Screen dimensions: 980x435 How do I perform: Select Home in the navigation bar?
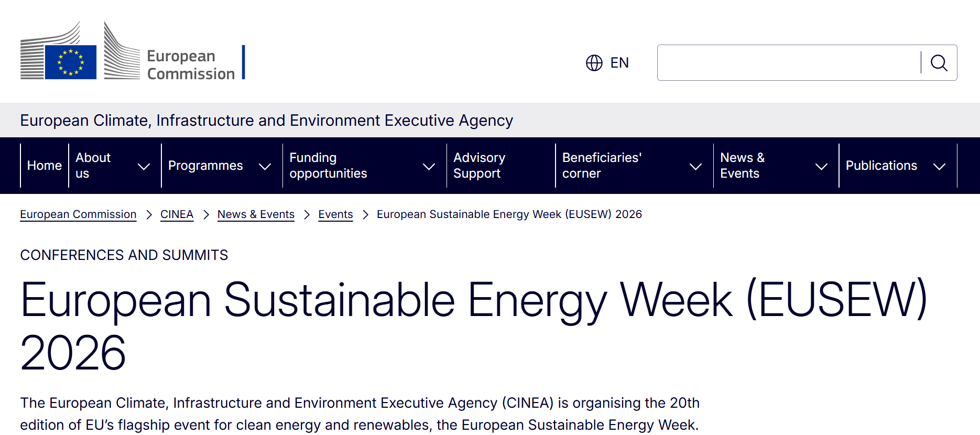point(45,166)
